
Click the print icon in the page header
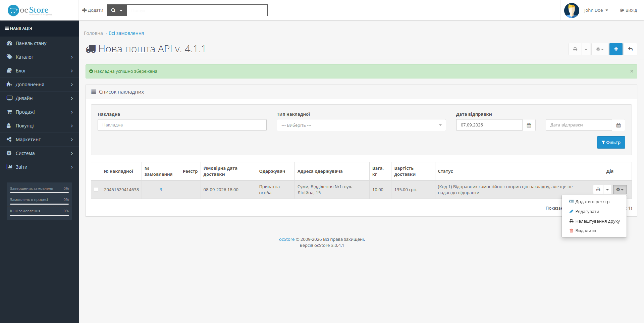point(575,49)
